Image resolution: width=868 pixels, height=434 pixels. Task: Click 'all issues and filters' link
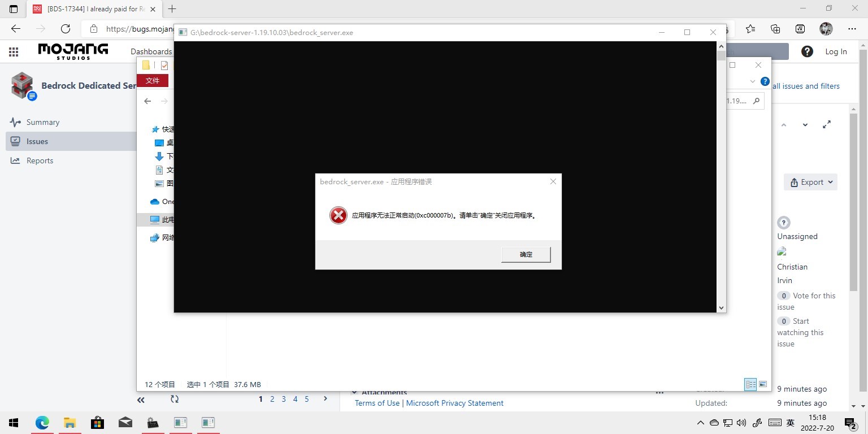806,86
